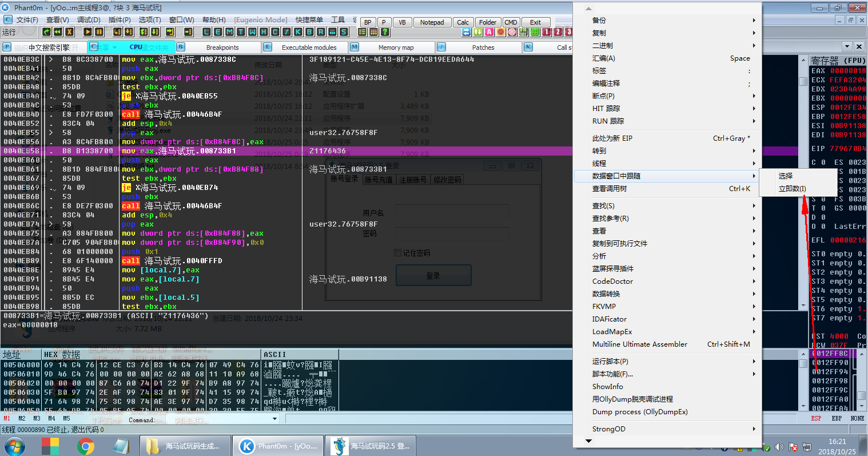The width and height of the screenshot is (868, 456).
Task: Click the pink letter A plugin icon
Action: pos(489,32)
